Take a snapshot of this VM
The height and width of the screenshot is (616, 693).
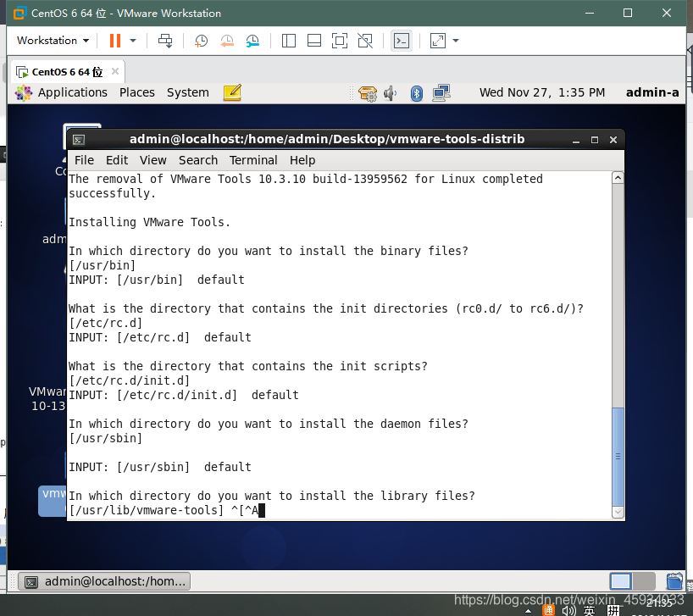click(201, 41)
